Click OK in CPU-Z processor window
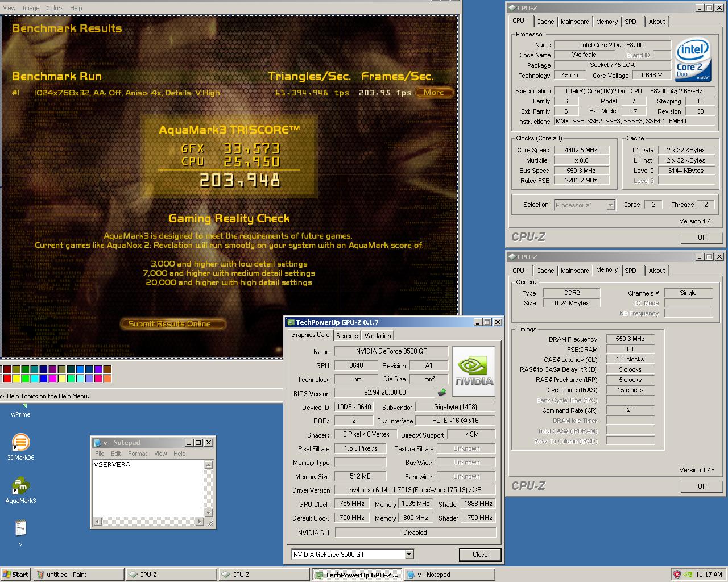The image size is (728, 582). click(x=702, y=238)
